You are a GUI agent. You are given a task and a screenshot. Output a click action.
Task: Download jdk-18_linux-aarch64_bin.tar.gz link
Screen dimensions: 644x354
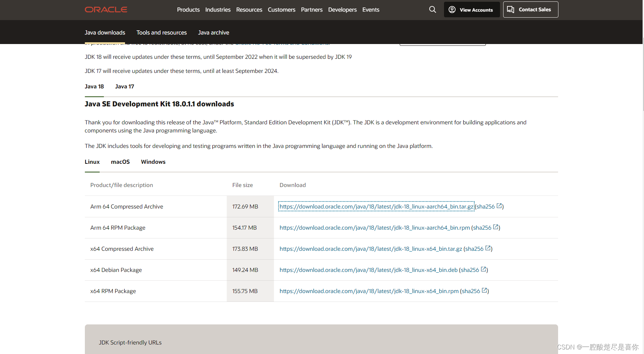(x=376, y=206)
